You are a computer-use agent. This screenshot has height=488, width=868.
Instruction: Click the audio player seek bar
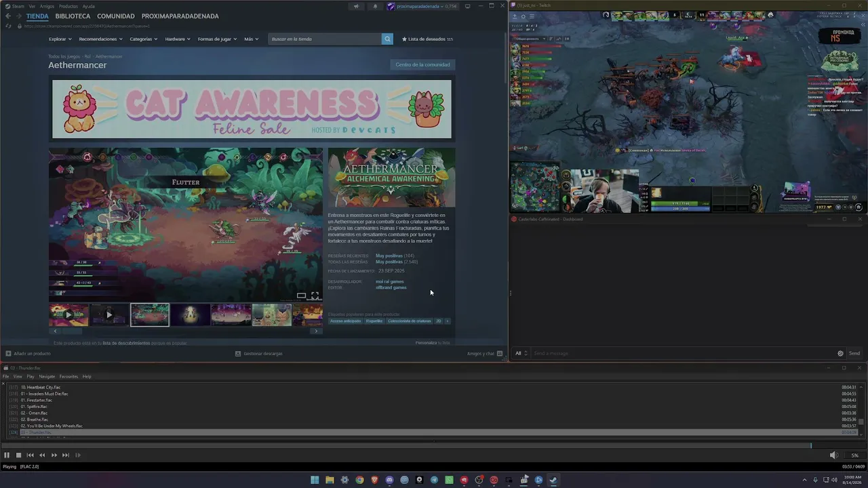tap(434, 445)
